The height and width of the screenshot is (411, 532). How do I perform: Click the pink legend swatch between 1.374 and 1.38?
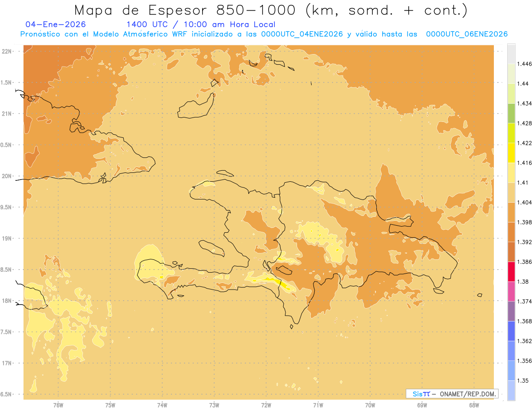click(x=511, y=291)
